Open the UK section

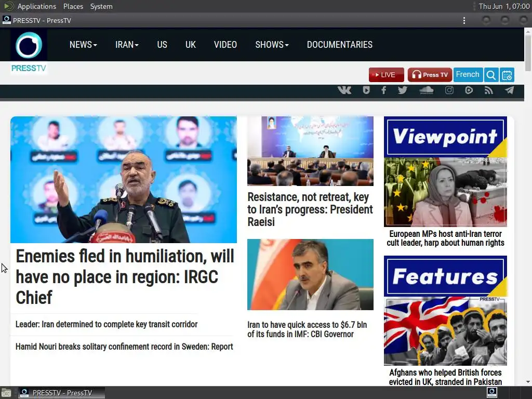click(x=191, y=45)
